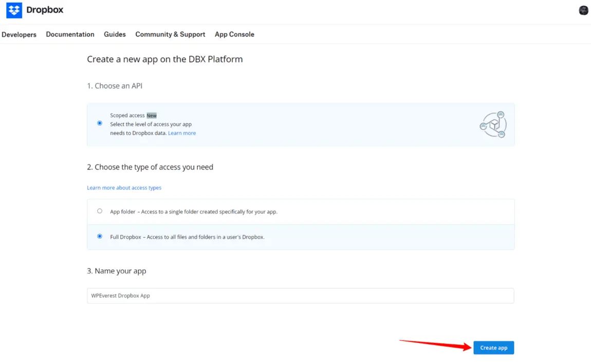Select the Scoped access radio button
The image size is (591, 364).
[100, 123]
